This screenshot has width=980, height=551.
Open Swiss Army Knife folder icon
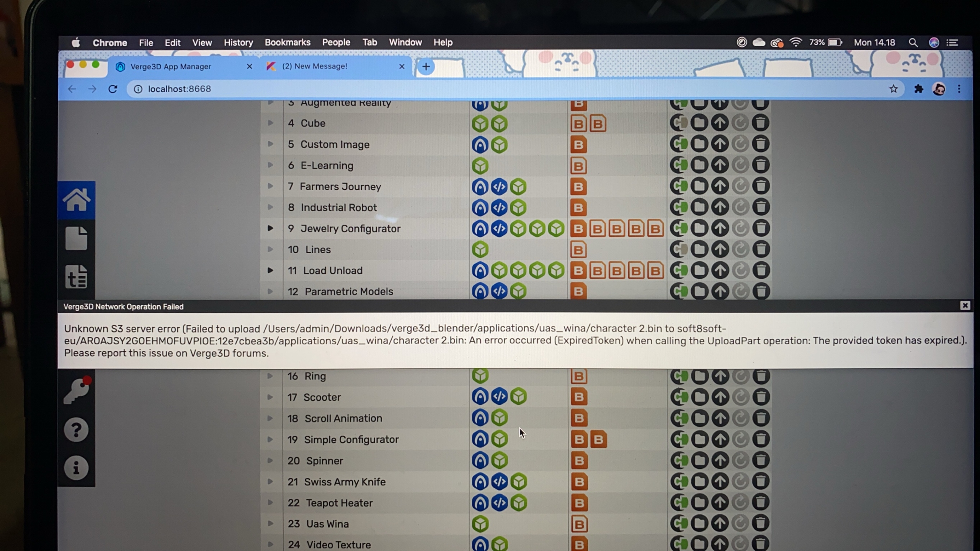(700, 481)
